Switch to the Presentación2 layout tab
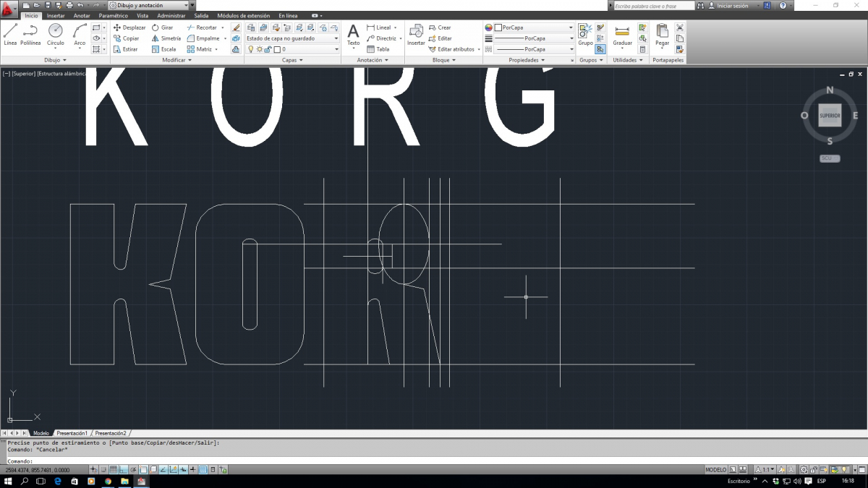Viewport: 868px width, 488px height. click(x=111, y=433)
